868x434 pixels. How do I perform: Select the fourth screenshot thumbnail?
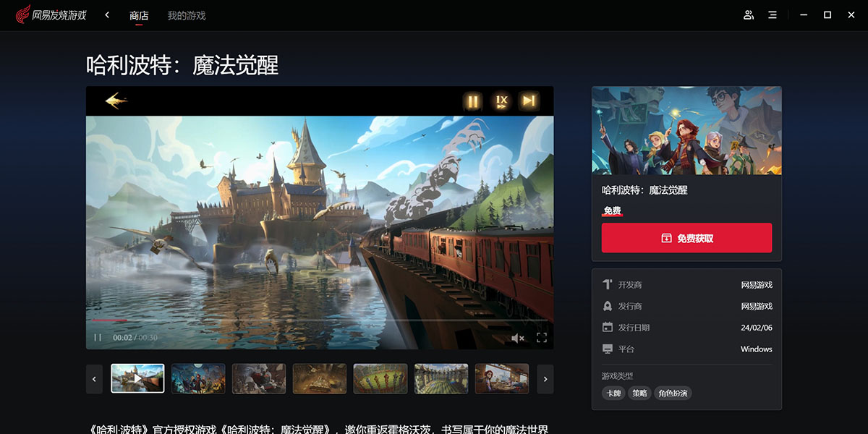pos(320,378)
